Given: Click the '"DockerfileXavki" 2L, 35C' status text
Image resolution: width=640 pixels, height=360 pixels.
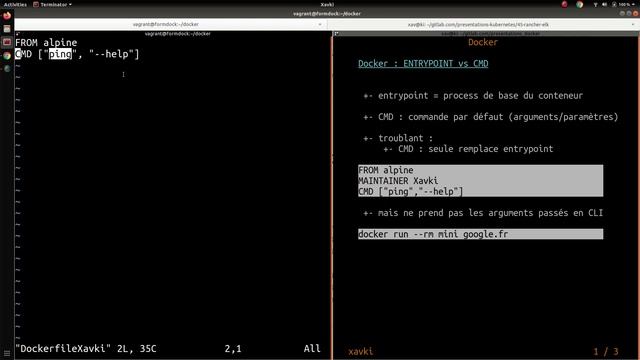Looking at the screenshot, I should pos(86,349).
